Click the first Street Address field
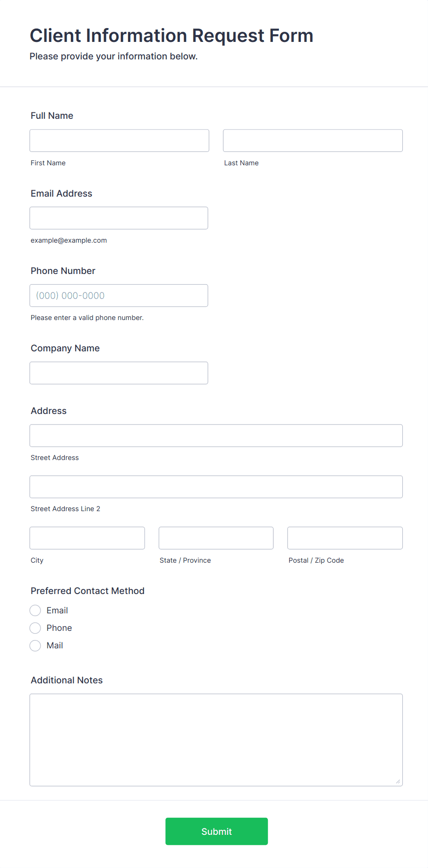428x868 pixels. point(216,436)
